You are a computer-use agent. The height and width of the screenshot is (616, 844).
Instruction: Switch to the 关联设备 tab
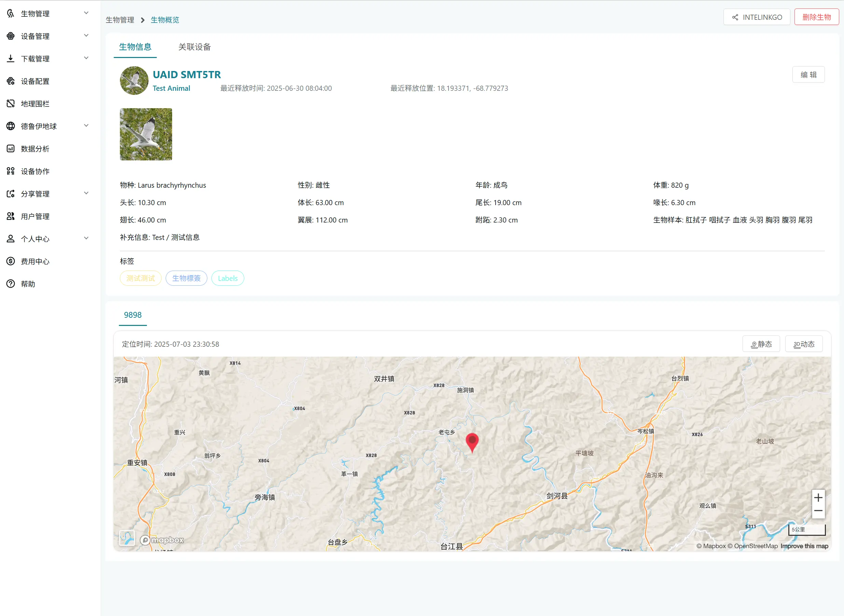194,47
